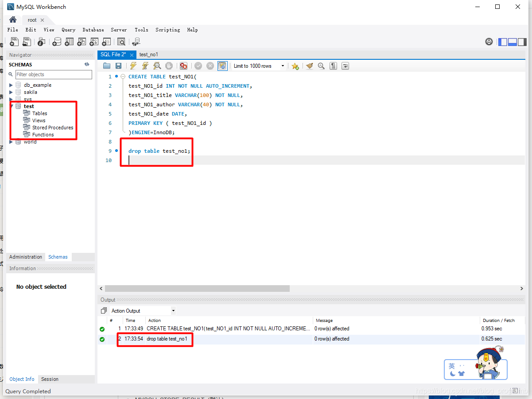Save snippet with the star icon
This screenshot has height=399, width=532.
(x=295, y=66)
